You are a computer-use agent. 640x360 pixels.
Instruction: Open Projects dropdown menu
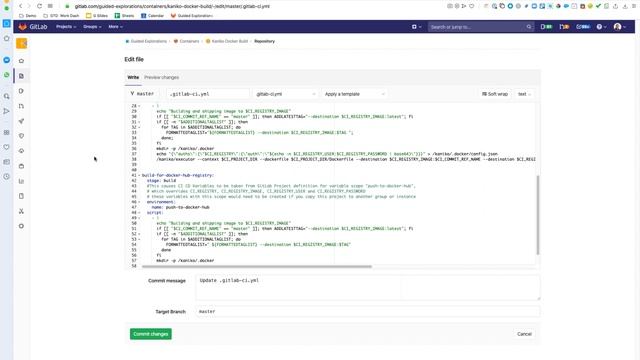[66, 27]
